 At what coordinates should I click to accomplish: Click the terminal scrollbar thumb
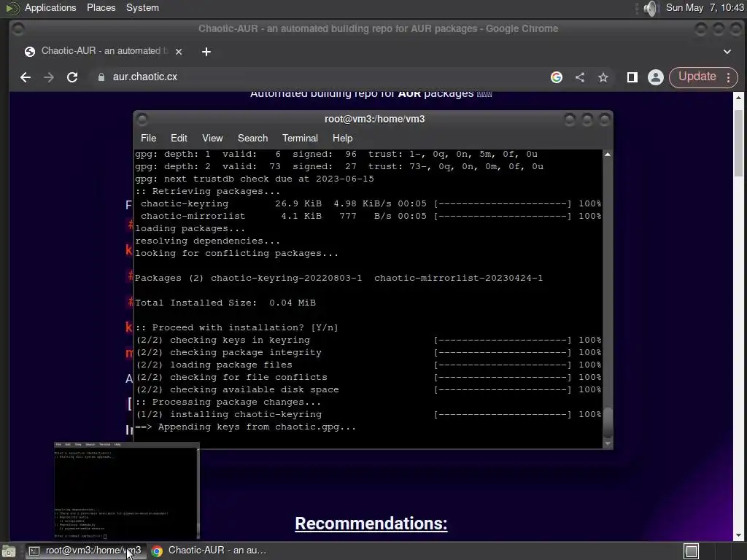(608, 422)
